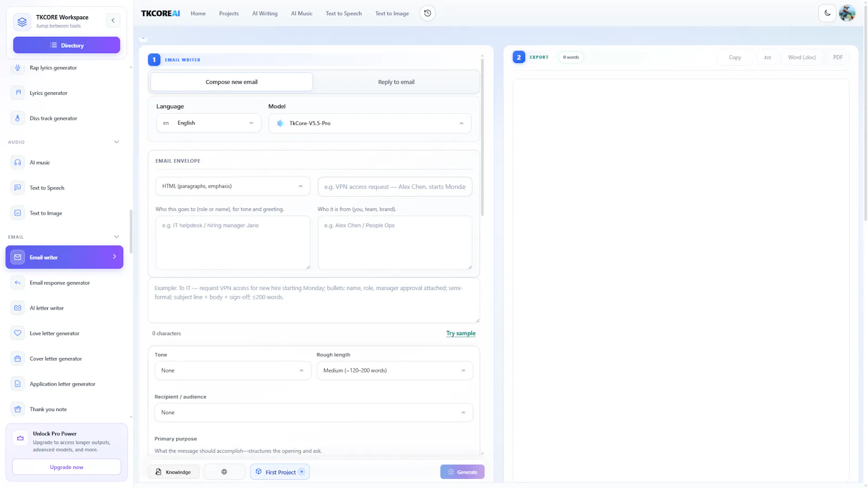Click the Email writer envelope icon
Screen dimensions: 868x488
[18, 257]
